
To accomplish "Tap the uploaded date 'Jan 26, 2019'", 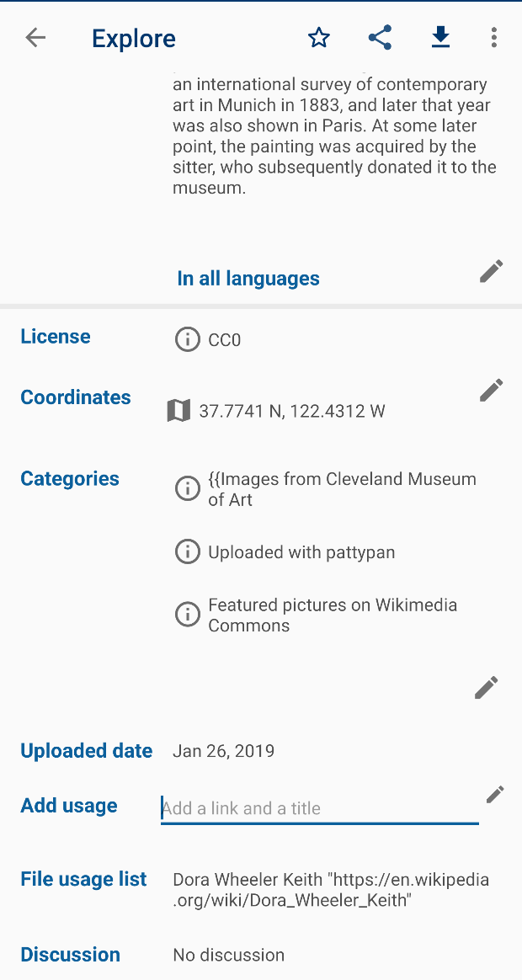I will coord(223,750).
